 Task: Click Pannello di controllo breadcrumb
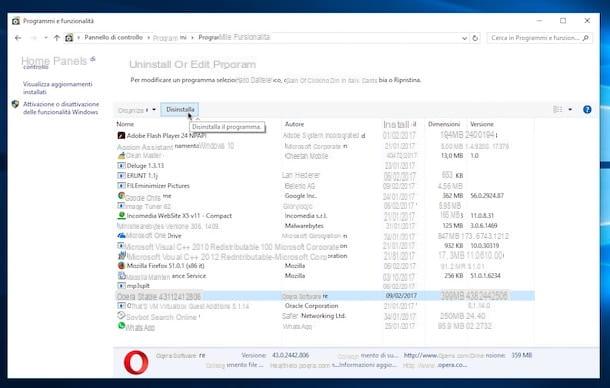click(114, 37)
